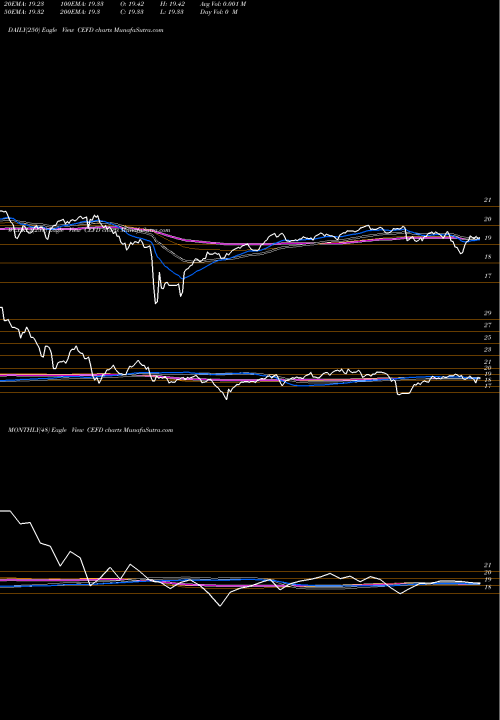Click the DAILY(250) Eagle View chart title

pos(86,30)
